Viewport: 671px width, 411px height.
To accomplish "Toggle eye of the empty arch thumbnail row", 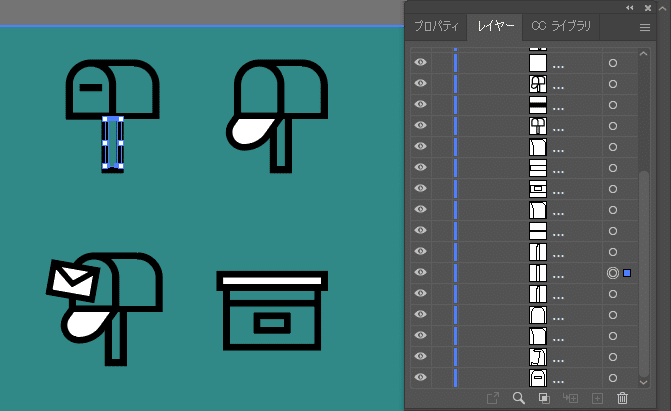I will point(420,314).
